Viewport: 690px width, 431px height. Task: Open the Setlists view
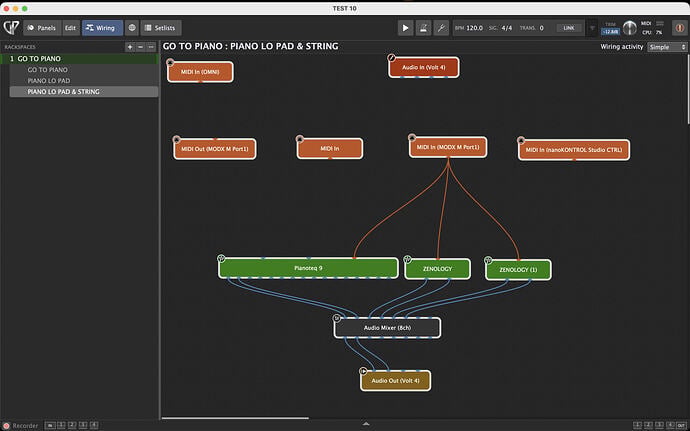[x=161, y=28]
